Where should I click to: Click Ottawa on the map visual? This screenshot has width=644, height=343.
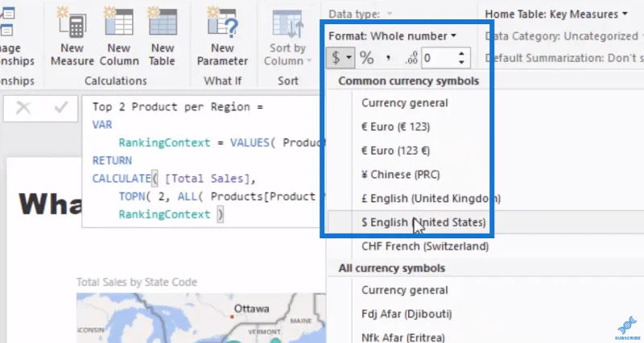(x=251, y=309)
